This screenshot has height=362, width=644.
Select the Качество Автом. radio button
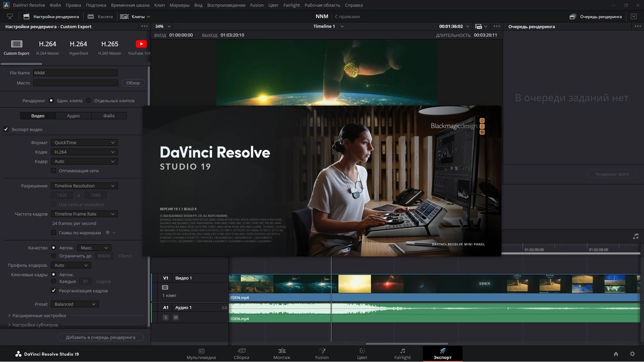54,248
